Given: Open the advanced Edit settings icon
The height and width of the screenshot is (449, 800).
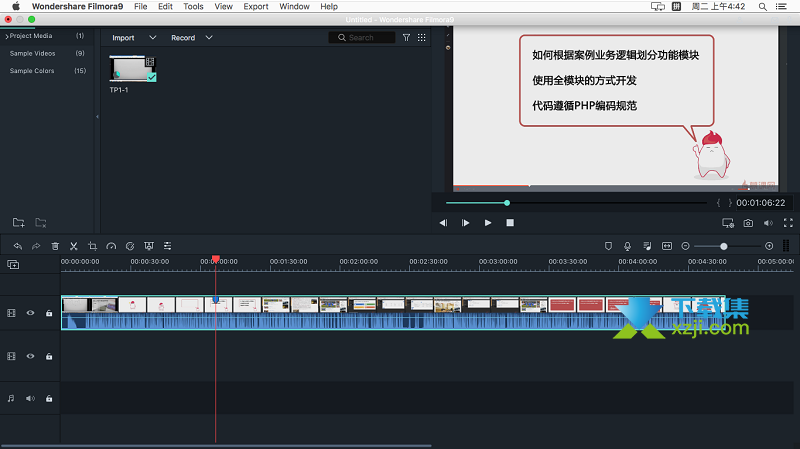Looking at the screenshot, I should [167, 246].
